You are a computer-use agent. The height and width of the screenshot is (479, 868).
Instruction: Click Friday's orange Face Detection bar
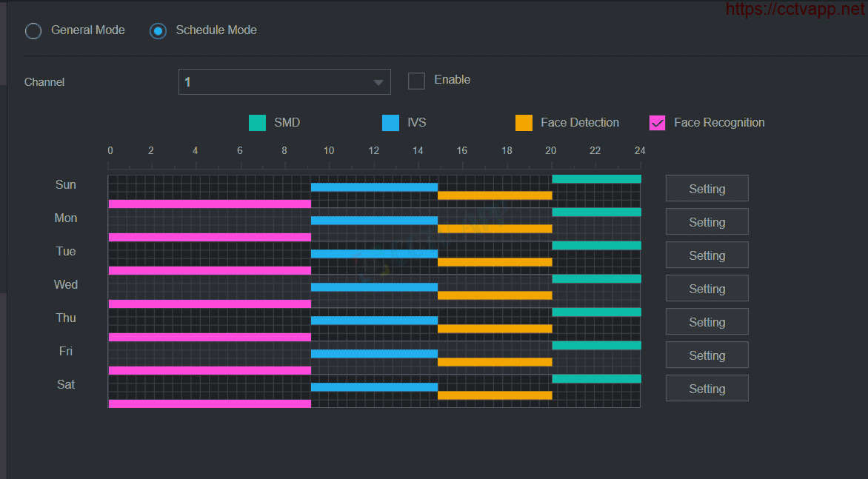(x=495, y=362)
